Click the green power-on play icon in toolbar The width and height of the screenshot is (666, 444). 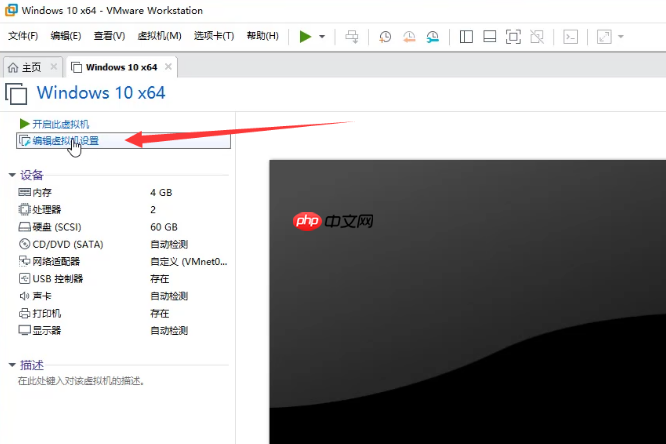coord(305,36)
